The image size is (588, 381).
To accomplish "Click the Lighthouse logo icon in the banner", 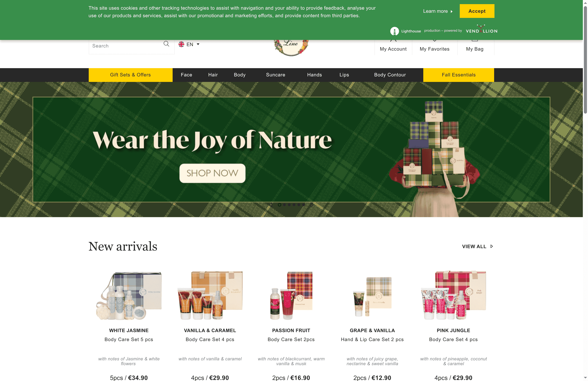I will 395,31.
